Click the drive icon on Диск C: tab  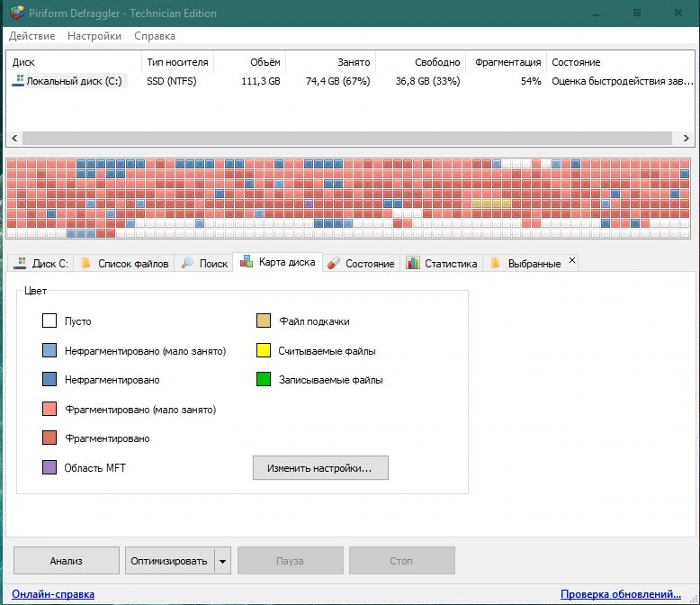20,263
